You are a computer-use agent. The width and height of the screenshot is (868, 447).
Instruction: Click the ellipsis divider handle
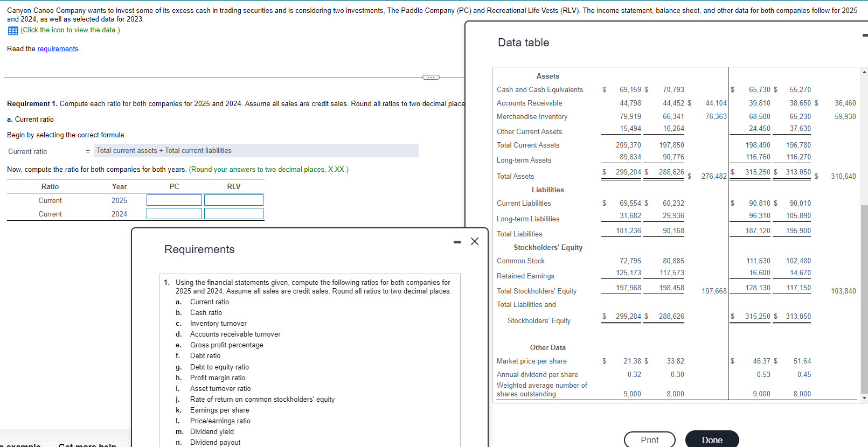430,78
